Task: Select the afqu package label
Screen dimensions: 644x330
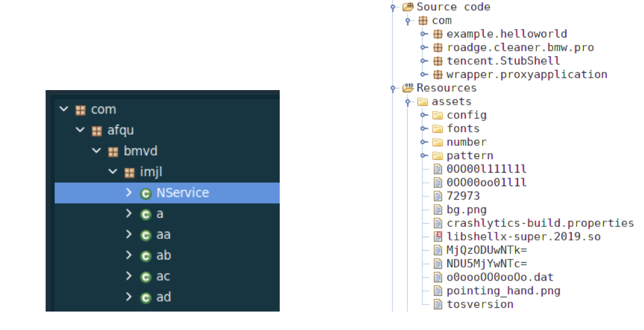Action: tap(121, 130)
